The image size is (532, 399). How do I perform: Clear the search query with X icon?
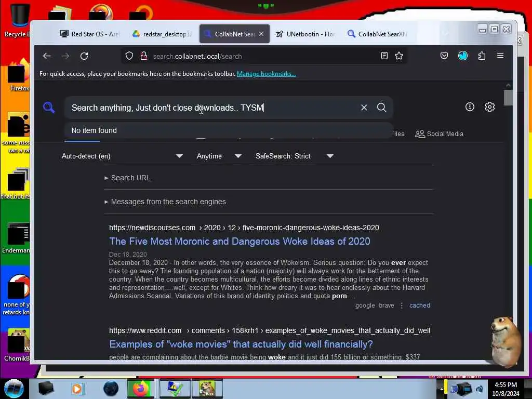tap(364, 108)
